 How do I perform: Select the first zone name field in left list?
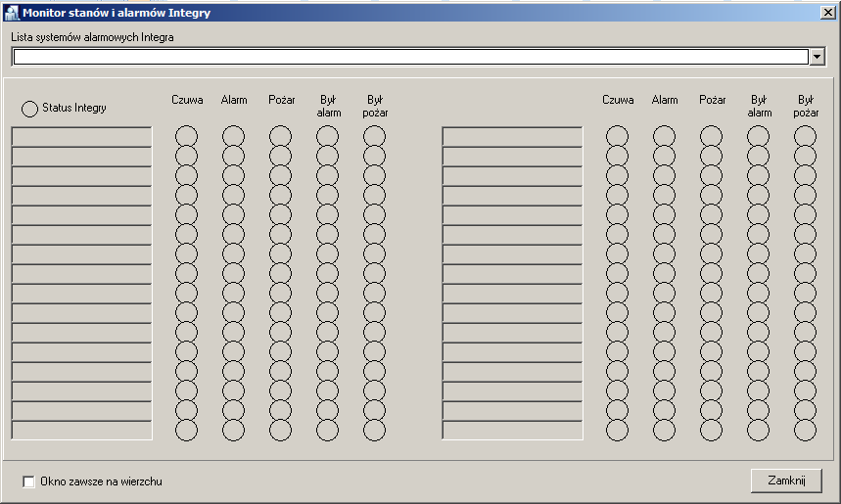click(81, 137)
